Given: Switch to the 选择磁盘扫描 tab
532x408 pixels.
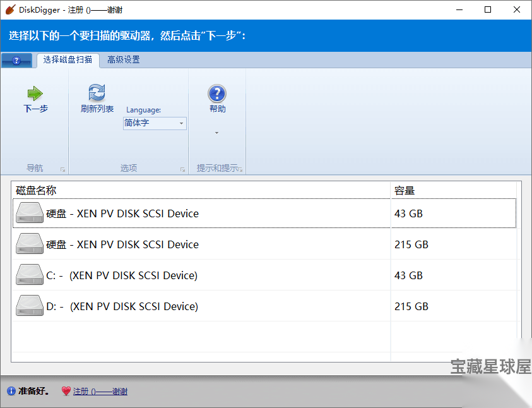Looking at the screenshot, I should pos(68,60).
